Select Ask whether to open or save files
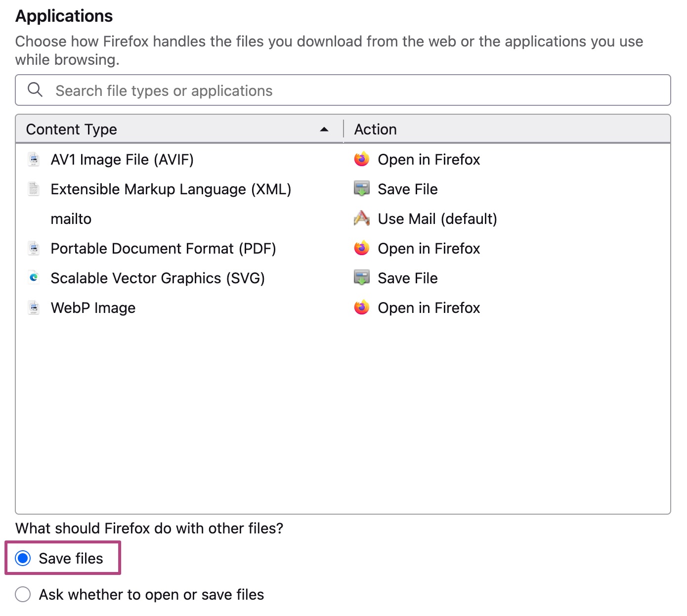The width and height of the screenshot is (687, 616). pyautogui.click(x=23, y=594)
